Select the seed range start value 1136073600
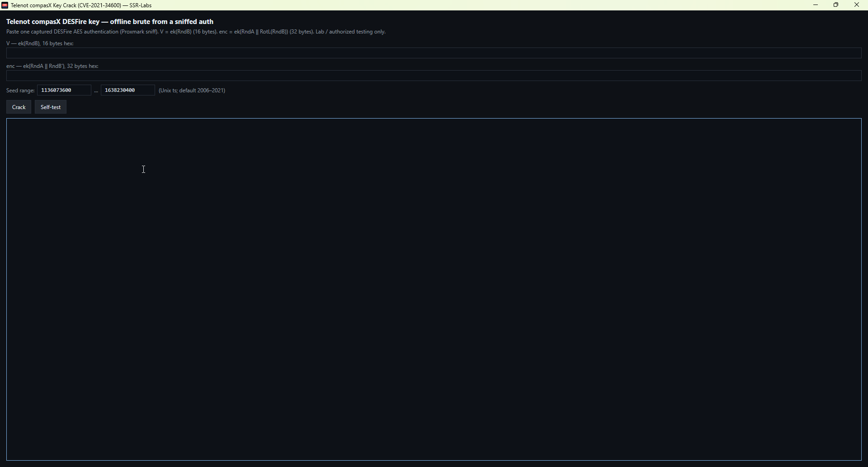This screenshot has height=467, width=868. point(64,91)
